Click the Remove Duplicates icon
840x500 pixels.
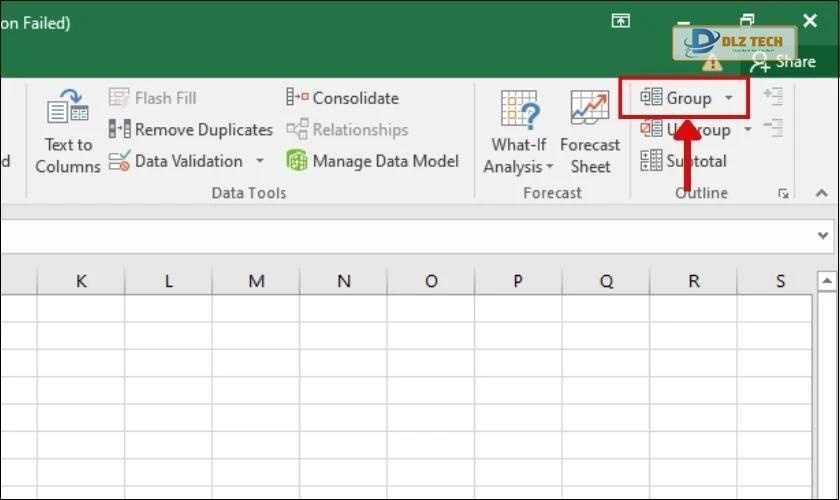tap(120, 129)
